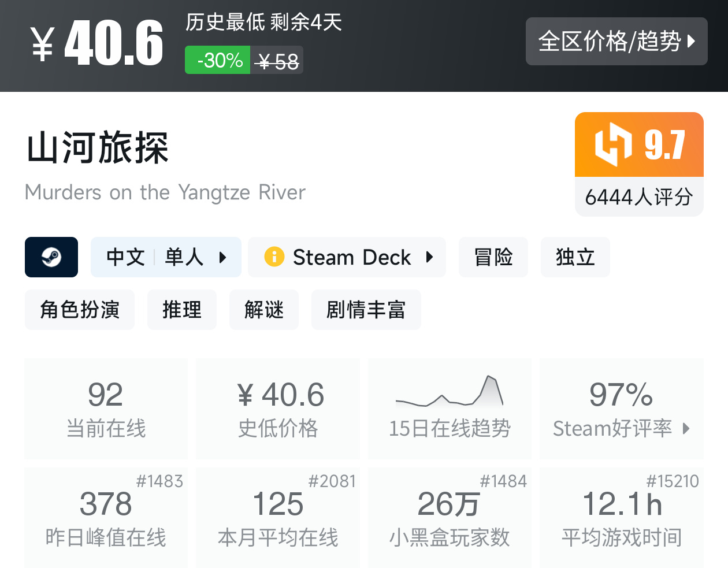Click the Steam platform logo icon

51,257
